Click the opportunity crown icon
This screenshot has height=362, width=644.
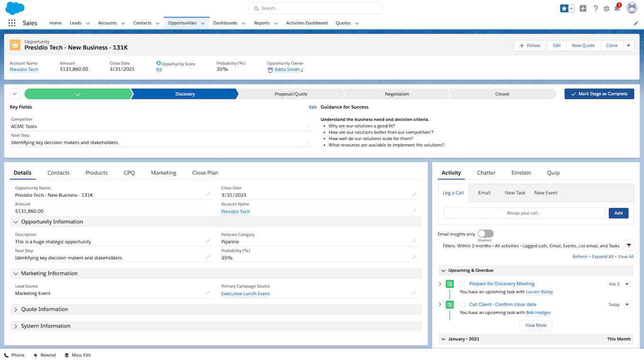[15, 45]
